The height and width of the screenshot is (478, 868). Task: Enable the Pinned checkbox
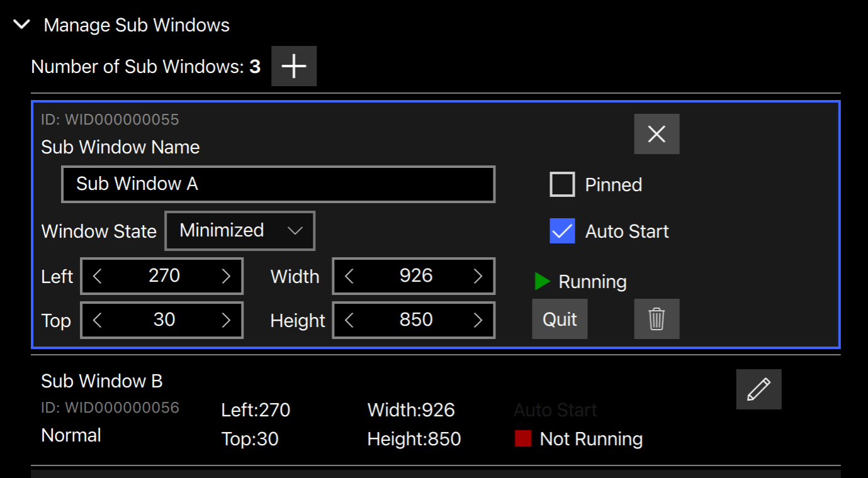click(x=562, y=185)
